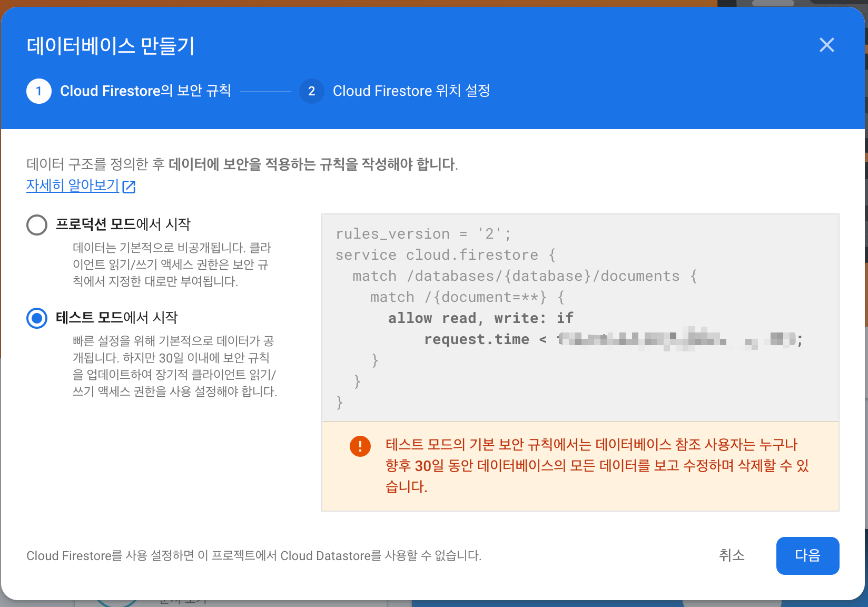
Task: Click the '취소' button
Action: (x=732, y=555)
